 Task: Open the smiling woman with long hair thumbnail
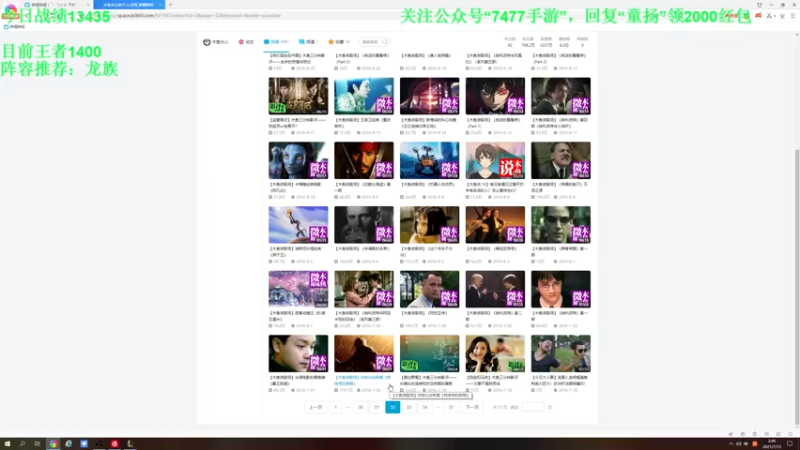click(495, 354)
